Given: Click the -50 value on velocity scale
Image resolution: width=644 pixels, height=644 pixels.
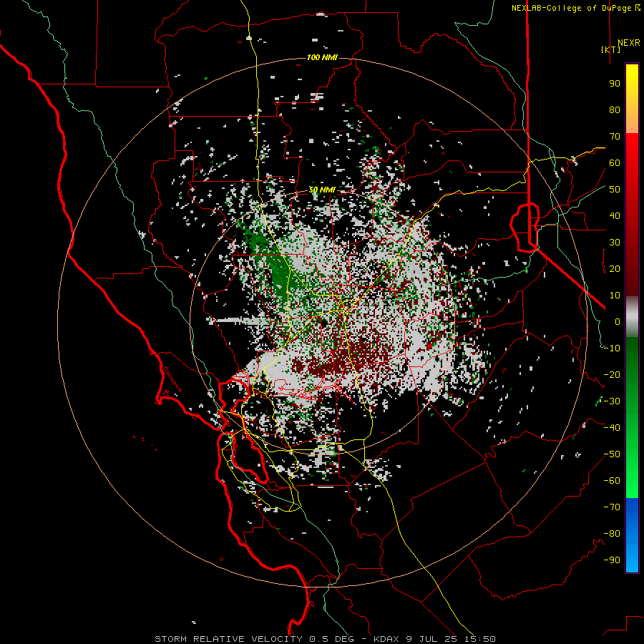Looking at the screenshot, I should click(612, 454).
